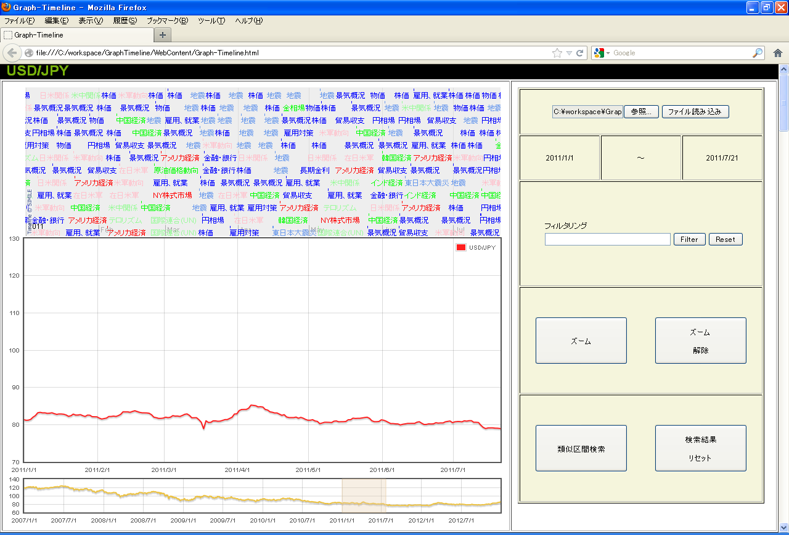Image resolution: width=789 pixels, height=535 pixels.
Task: Open the ファイル(F) menu
Action: click(x=19, y=21)
